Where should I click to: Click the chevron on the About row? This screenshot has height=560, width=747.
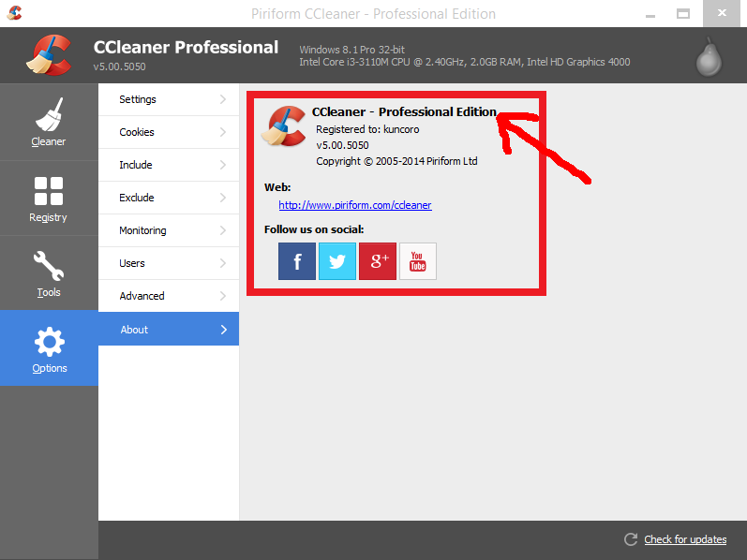(224, 330)
